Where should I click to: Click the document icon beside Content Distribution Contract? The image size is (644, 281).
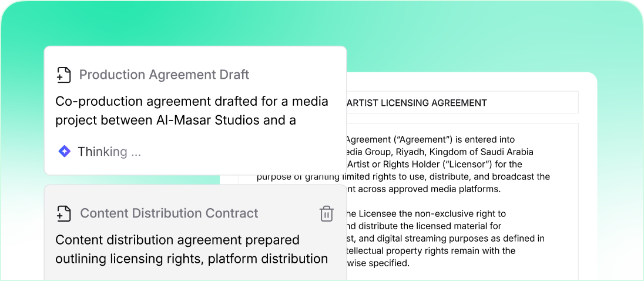63,213
